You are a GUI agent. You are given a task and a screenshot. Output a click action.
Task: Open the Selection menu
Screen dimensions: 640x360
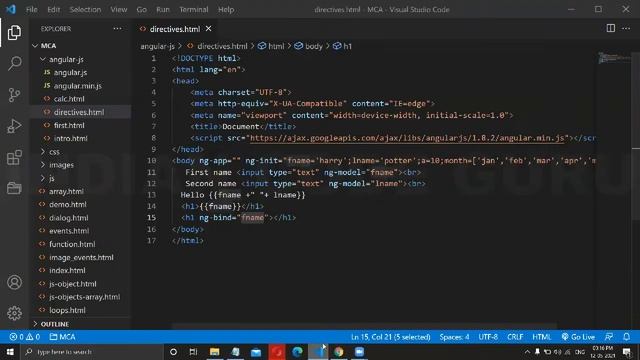[85, 9]
